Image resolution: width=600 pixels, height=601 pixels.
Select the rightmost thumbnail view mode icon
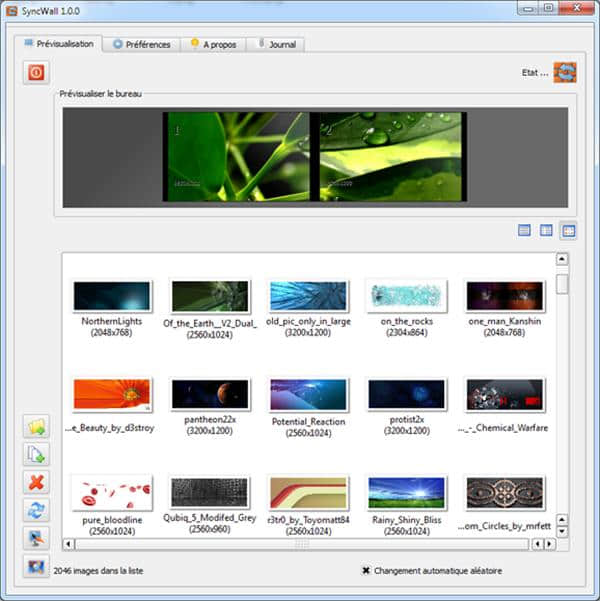568,231
